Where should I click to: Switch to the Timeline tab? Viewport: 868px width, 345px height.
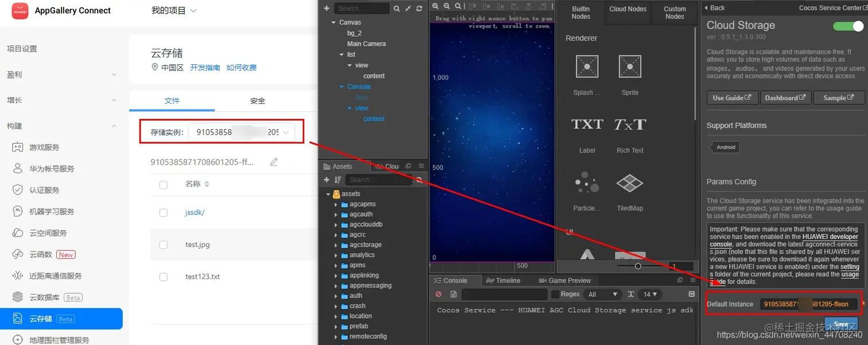[x=502, y=280]
